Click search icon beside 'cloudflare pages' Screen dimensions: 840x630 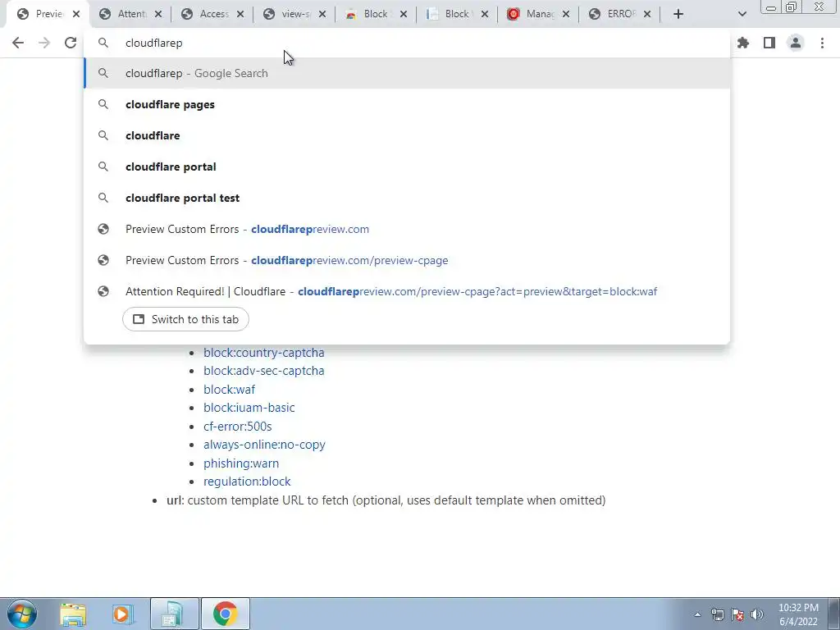103,104
